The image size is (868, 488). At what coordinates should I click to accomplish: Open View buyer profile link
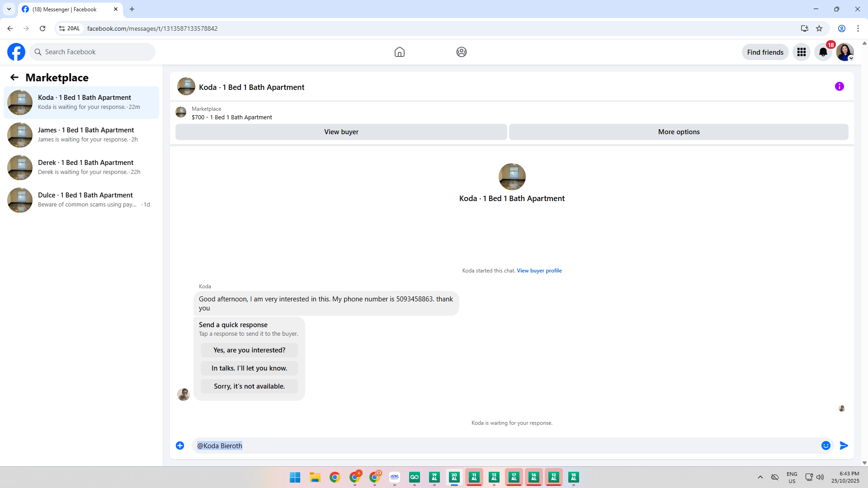[539, 271]
